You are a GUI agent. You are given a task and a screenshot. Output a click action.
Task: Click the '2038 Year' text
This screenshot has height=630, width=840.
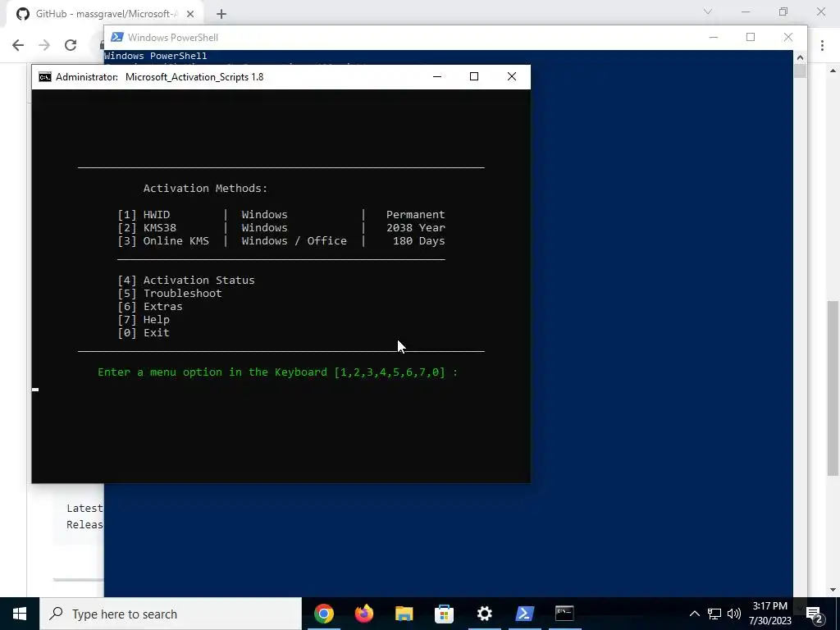(x=416, y=228)
